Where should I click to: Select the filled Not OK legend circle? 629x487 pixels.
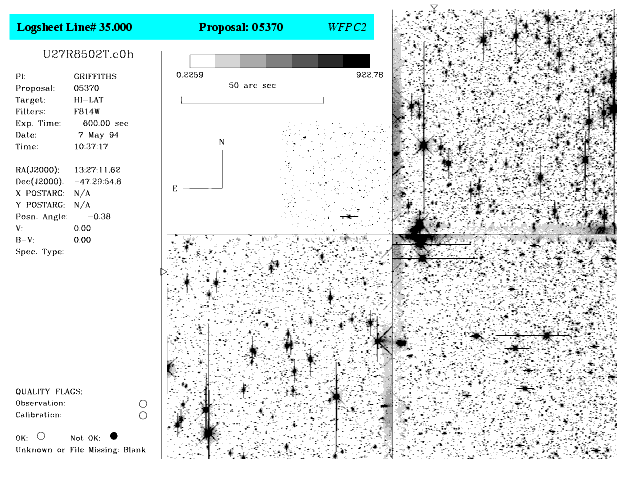[x=113, y=436]
